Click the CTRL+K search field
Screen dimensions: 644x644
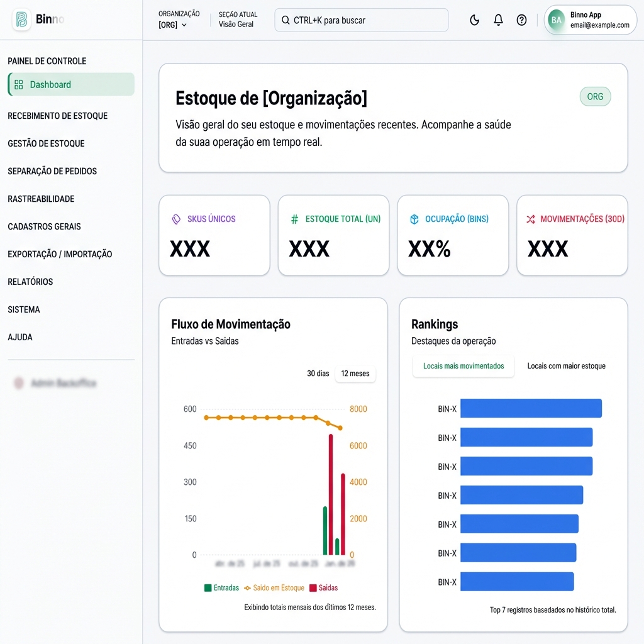[361, 20]
